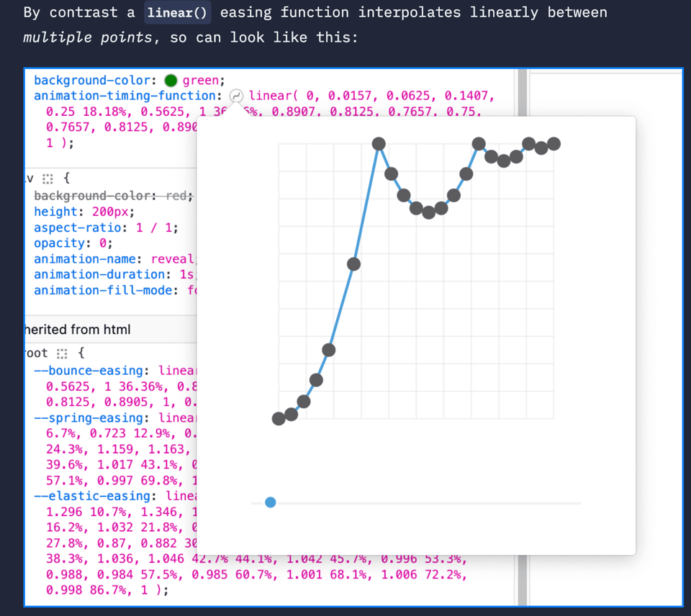Click the green color swatch

tap(171, 81)
